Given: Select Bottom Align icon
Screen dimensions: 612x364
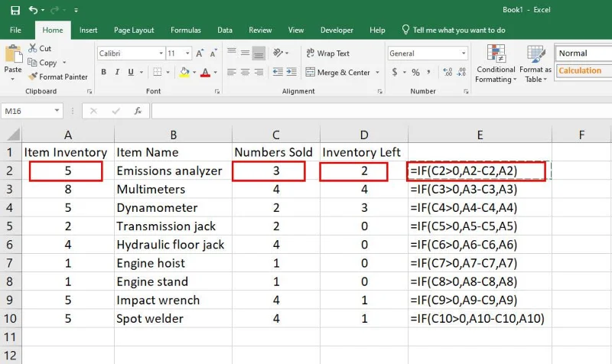Looking at the screenshot, I should pos(259,54).
